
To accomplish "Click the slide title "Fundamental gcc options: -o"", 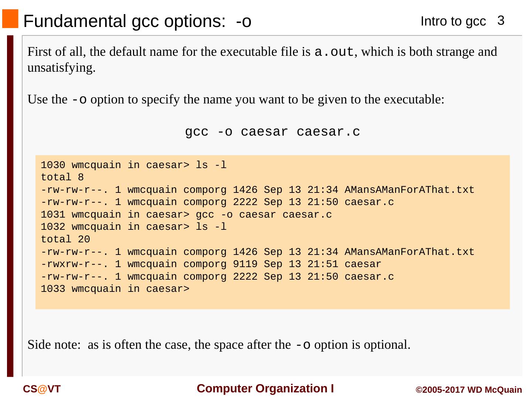I will (x=137, y=21).
